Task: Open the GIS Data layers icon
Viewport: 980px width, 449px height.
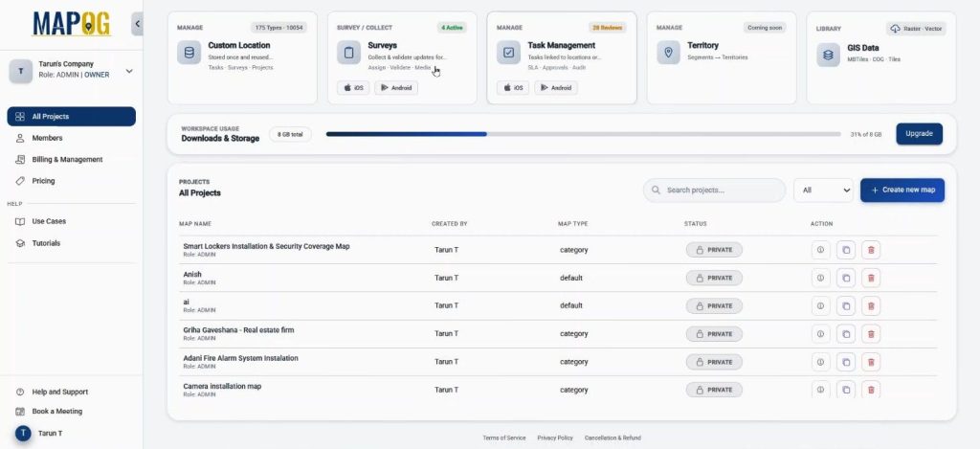Action: click(829, 54)
